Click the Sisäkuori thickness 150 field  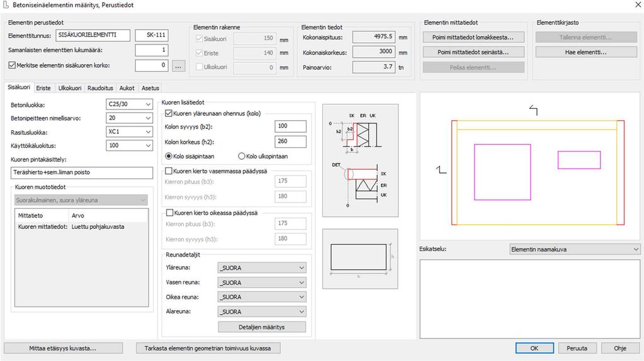pos(255,38)
